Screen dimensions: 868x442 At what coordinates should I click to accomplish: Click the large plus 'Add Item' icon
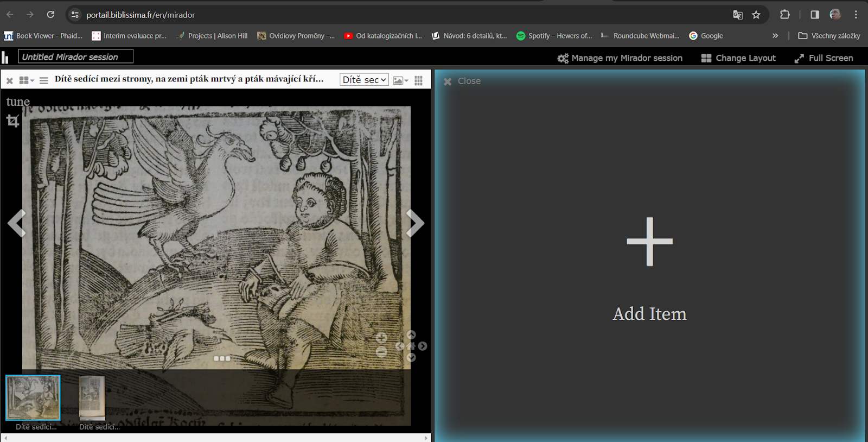(649, 242)
